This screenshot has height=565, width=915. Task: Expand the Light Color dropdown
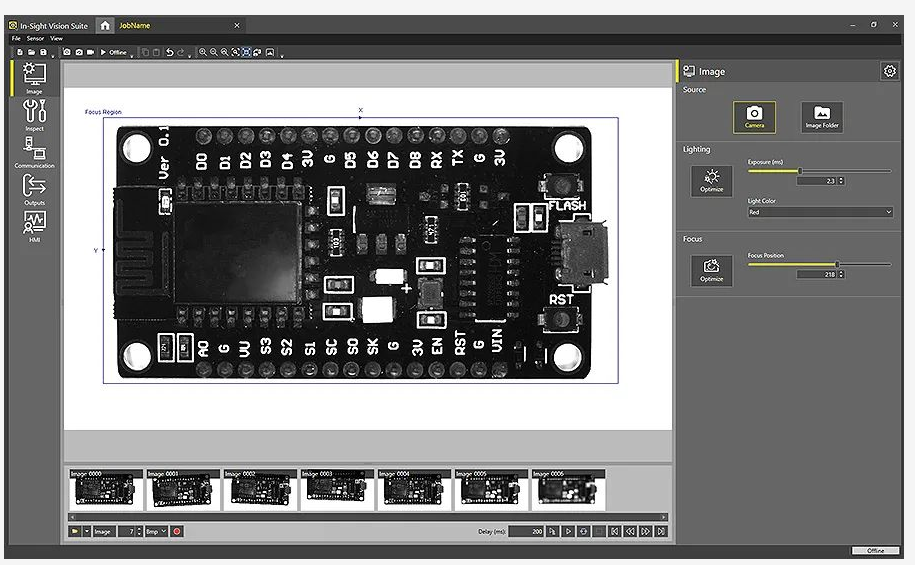pyautogui.click(x=819, y=212)
